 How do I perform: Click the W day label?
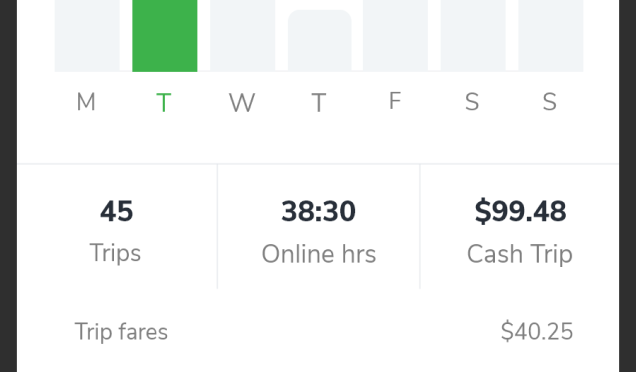pos(242,102)
